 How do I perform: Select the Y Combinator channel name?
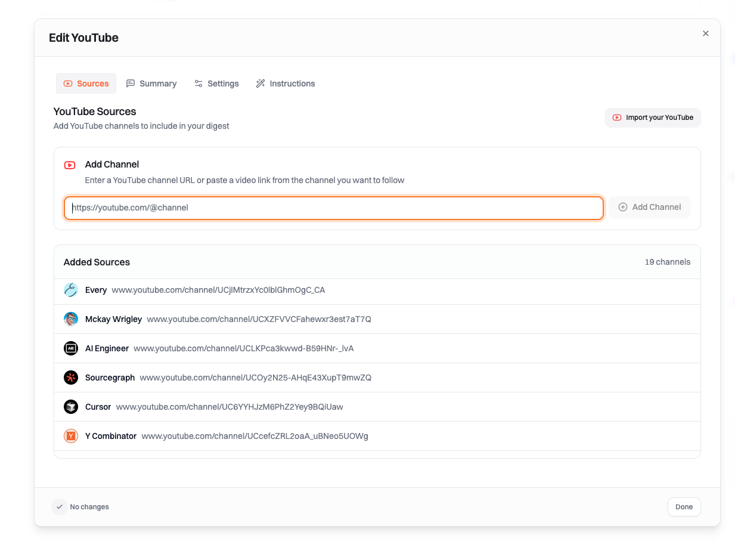tap(111, 436)
